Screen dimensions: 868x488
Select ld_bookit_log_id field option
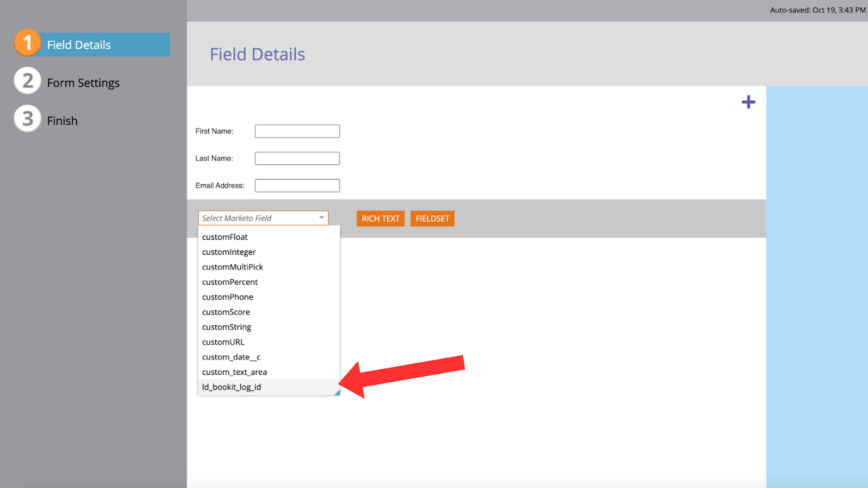pyautogui.click(x=232, y=387)
